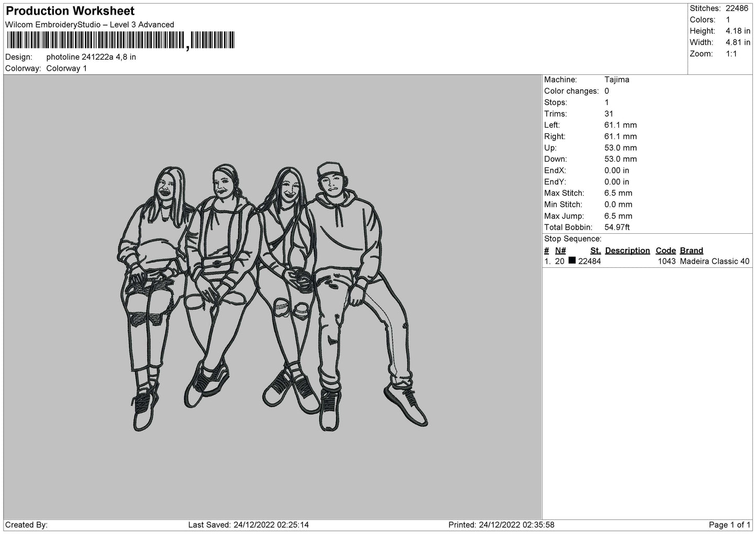Click the Printed timestamp 02:35:58
This screenshot has width=756, height=534.
pos(538,525)
